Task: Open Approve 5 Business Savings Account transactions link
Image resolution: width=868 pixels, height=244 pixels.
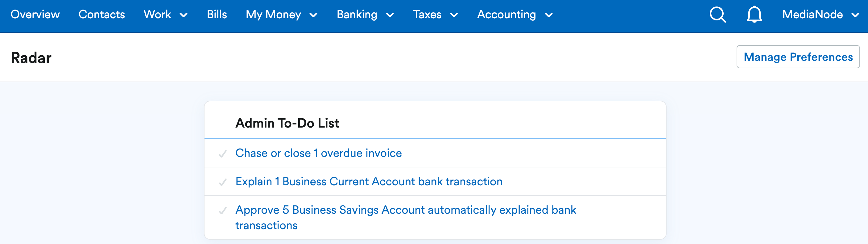Action: tap(406, 217)
